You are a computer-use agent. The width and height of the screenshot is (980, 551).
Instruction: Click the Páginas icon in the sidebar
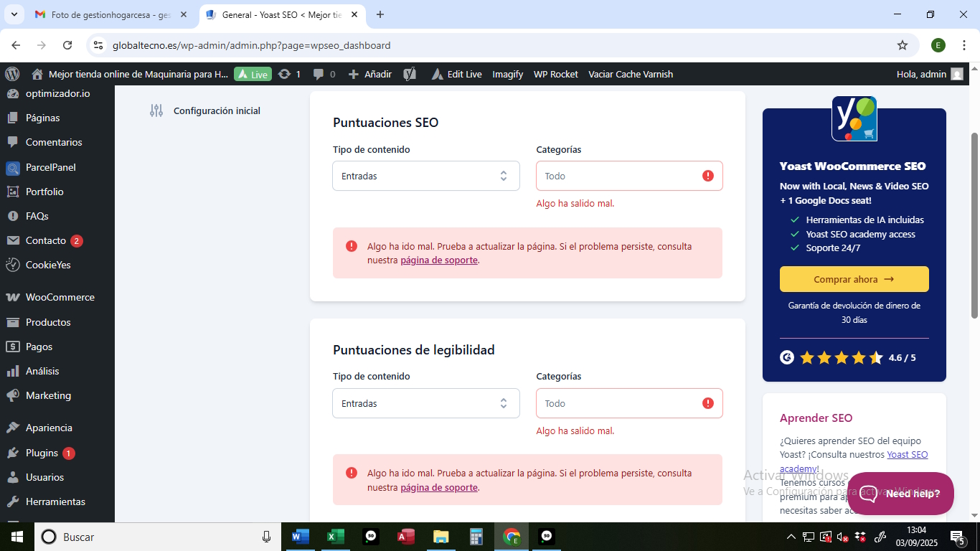point(12,118)
